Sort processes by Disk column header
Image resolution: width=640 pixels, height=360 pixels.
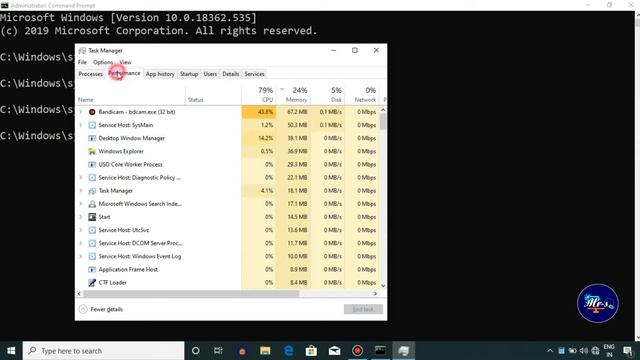[x=327, y=94]
